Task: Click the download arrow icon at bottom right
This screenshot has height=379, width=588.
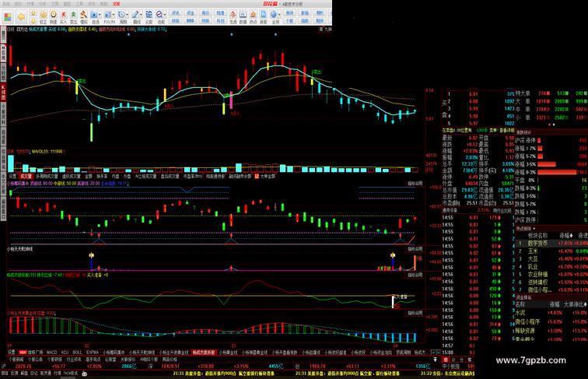Action: 435,360
